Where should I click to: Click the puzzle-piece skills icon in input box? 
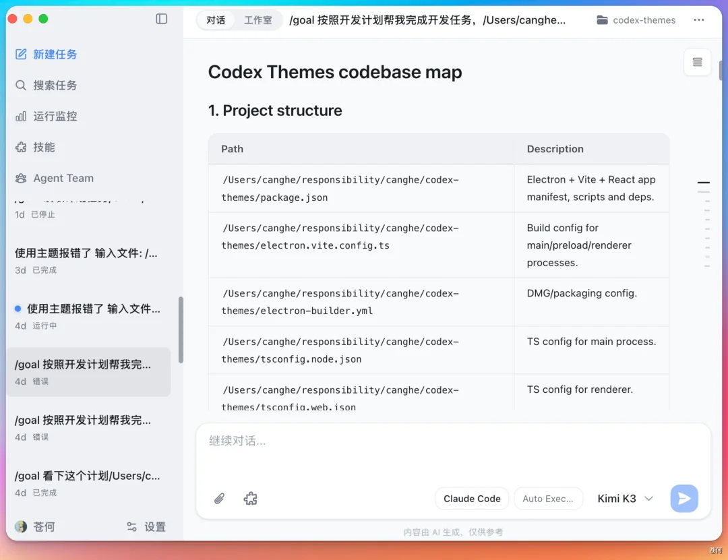coord(250,499)
